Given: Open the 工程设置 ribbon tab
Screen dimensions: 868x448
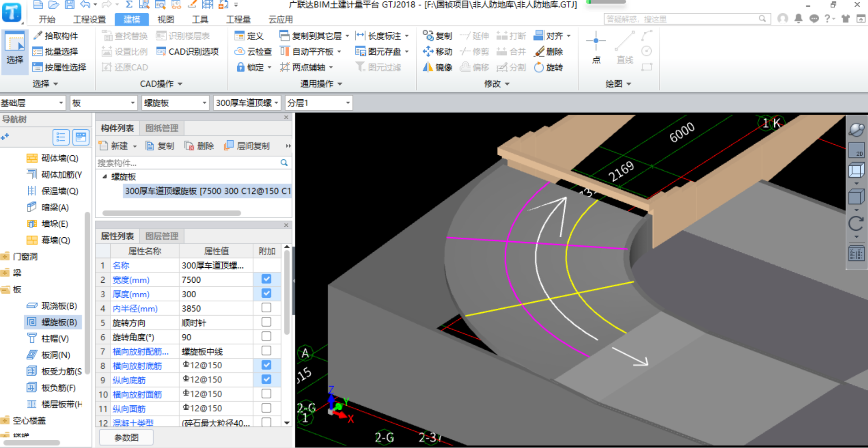Looking at the screenshot, I should [x=90, y=20].
